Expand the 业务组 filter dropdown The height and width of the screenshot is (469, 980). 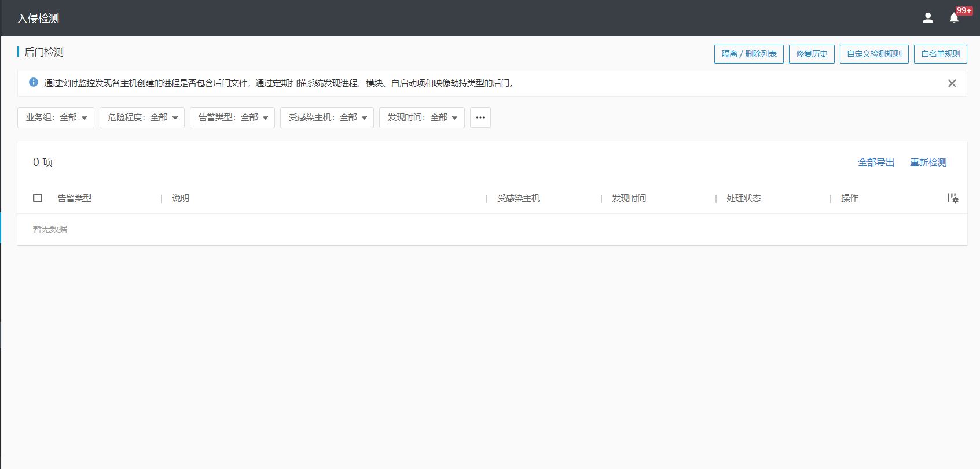point(56,117)
